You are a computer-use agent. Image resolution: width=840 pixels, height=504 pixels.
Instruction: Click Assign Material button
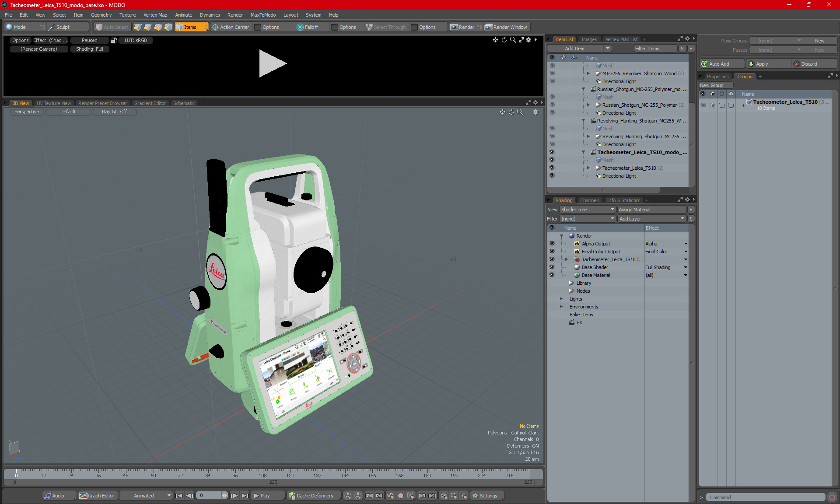(x=651, y=210)
